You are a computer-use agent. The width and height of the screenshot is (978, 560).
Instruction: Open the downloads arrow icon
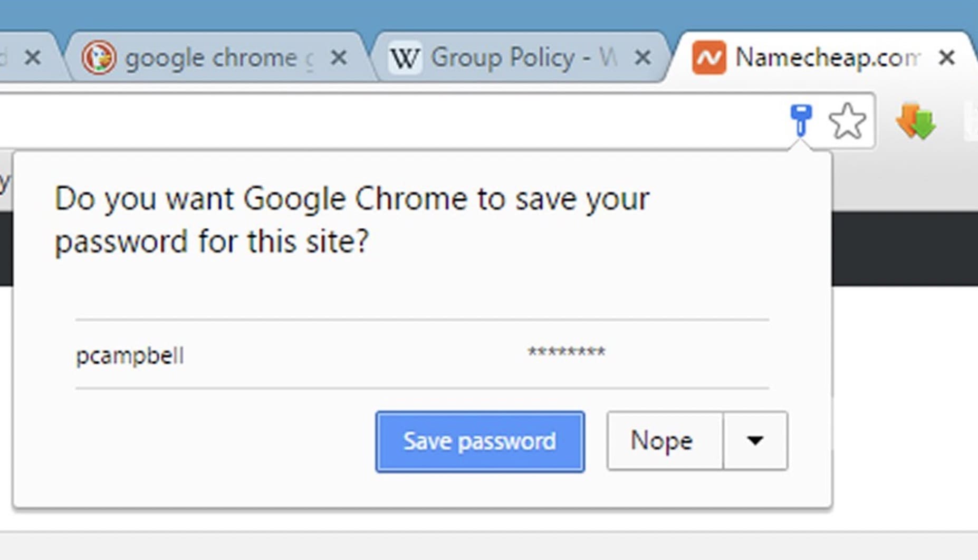coord(916,120)
